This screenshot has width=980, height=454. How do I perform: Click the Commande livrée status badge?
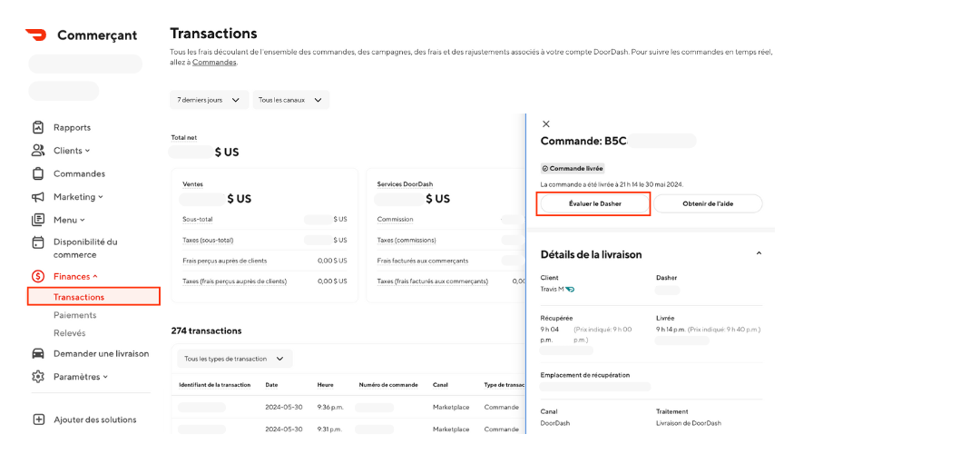coord(573,169)
